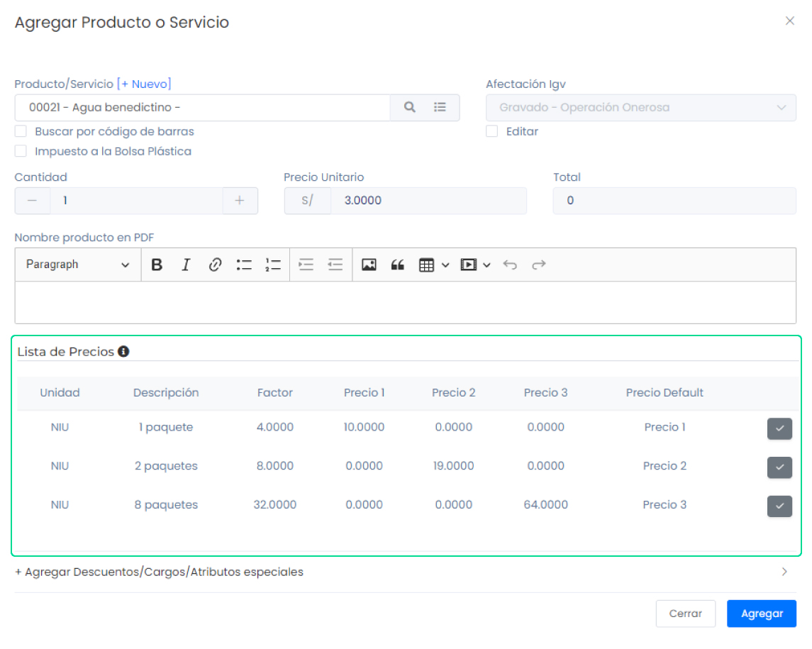Add a block quote in editor

398,265
